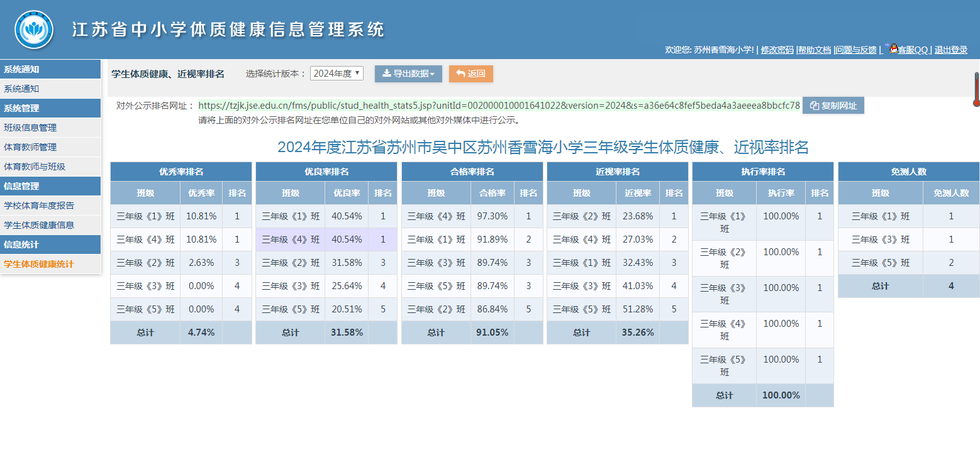980x467 pixels.
Task: Click the 51.28% myopia rate cell
Action: [x=638, y=309]
